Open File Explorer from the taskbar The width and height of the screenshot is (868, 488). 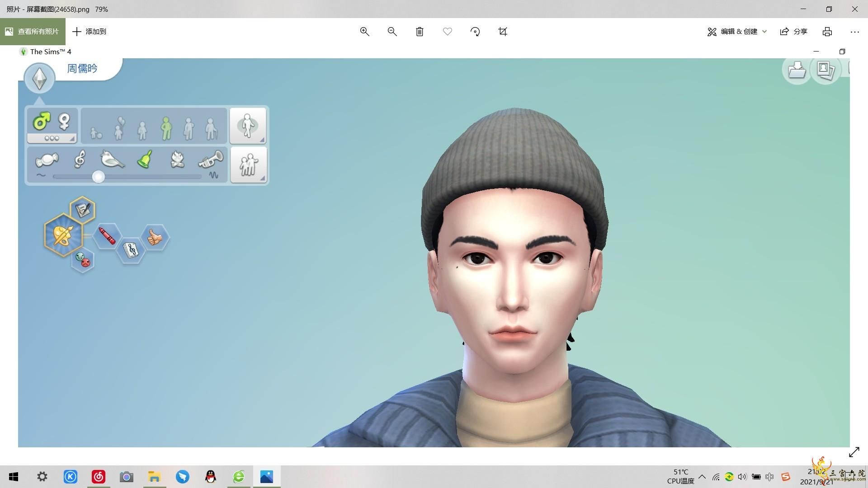pos(154,477)
